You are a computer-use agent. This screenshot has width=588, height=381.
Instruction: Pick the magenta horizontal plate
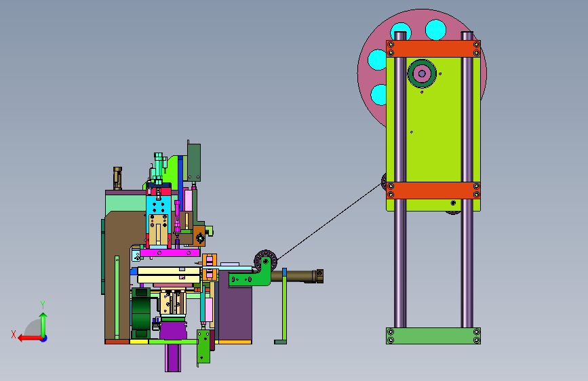coord(170,253)
